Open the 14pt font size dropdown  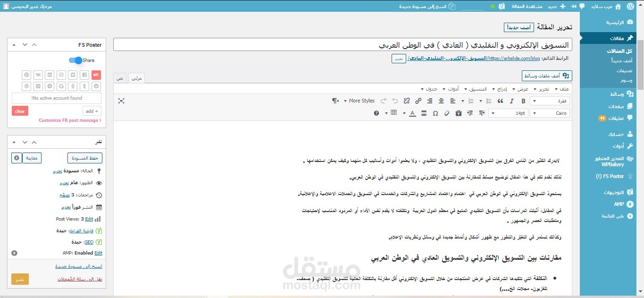[509, 113]
